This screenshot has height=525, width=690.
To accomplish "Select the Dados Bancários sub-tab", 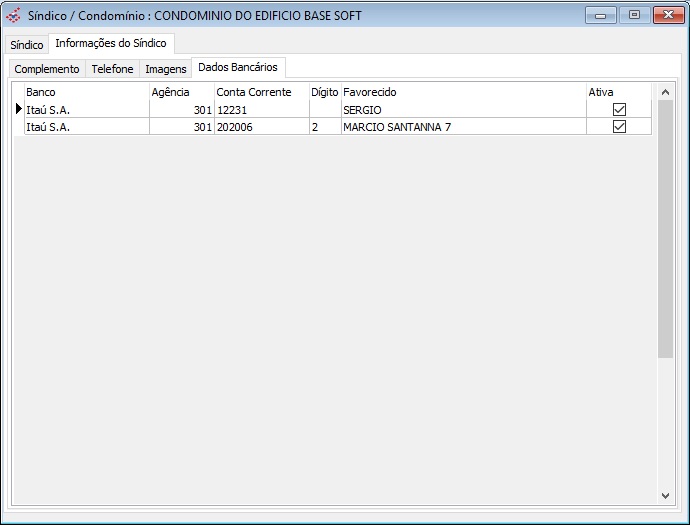I will [238, 67].
